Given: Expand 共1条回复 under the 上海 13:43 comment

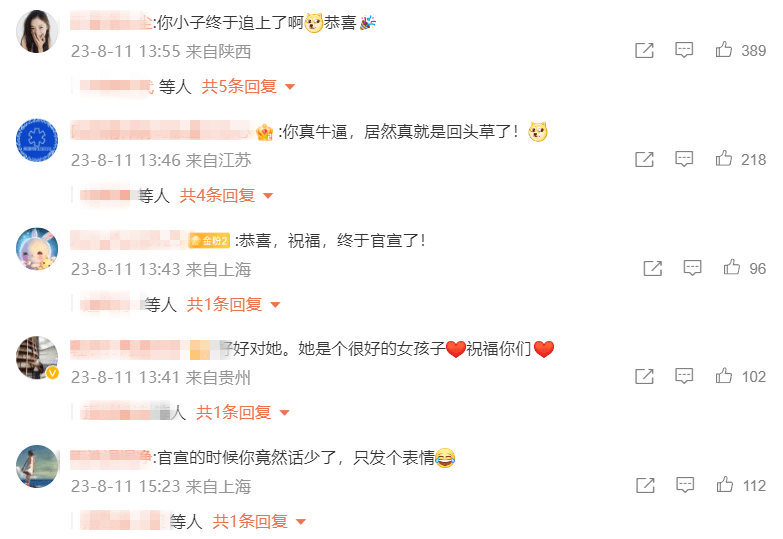Looking at the screenshot, I should [233, 304].
